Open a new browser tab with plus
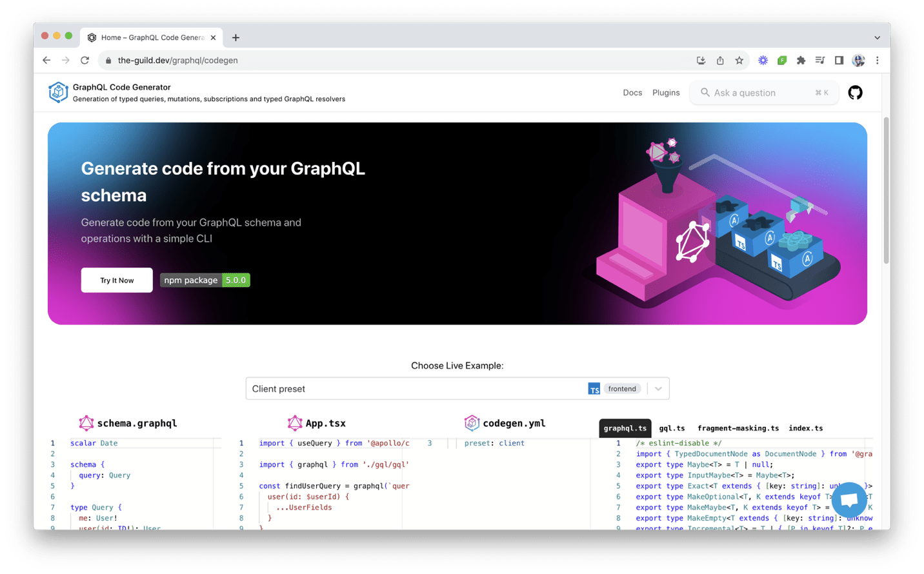 pyautogui.click(x=236, y=37)
